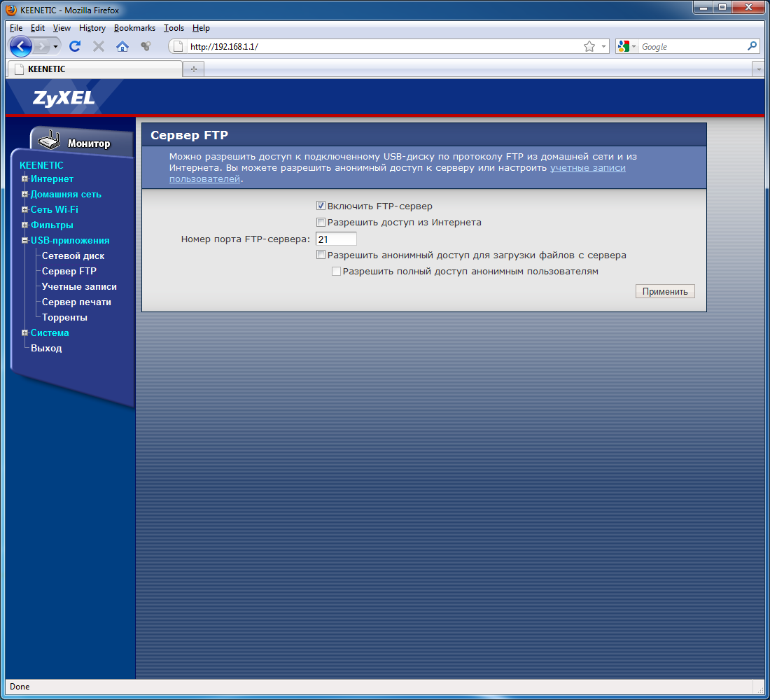Open the History menu
The width and height of the screenshot is (770, 700).
pos(92,28)
